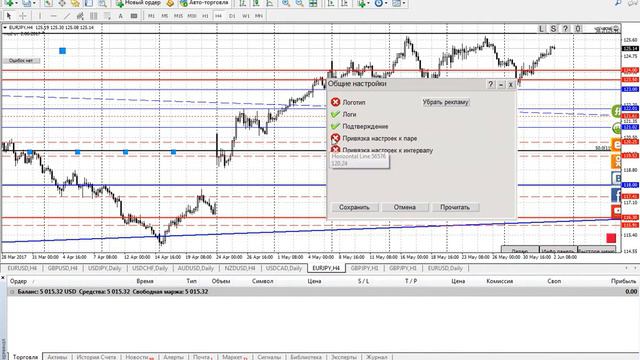
Task: Click the red square on the chart
Action: pyautogui.click(x=611, y=238)
